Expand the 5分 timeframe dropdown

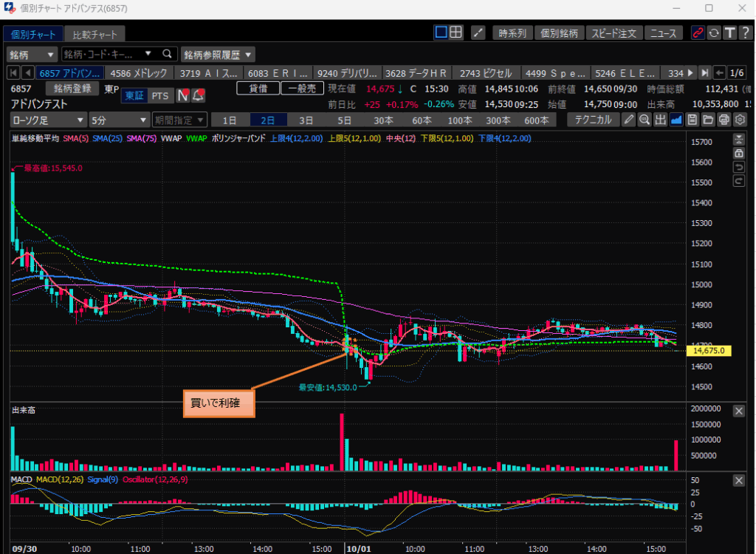pyautogui.click(x=118, y=120)
